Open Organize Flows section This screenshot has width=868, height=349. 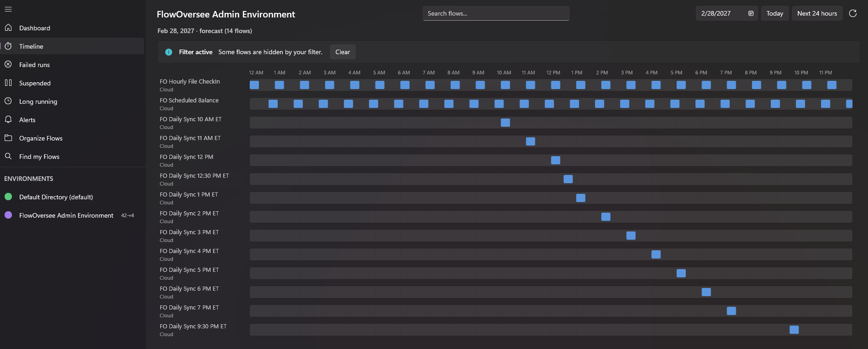tap(72, 138)
